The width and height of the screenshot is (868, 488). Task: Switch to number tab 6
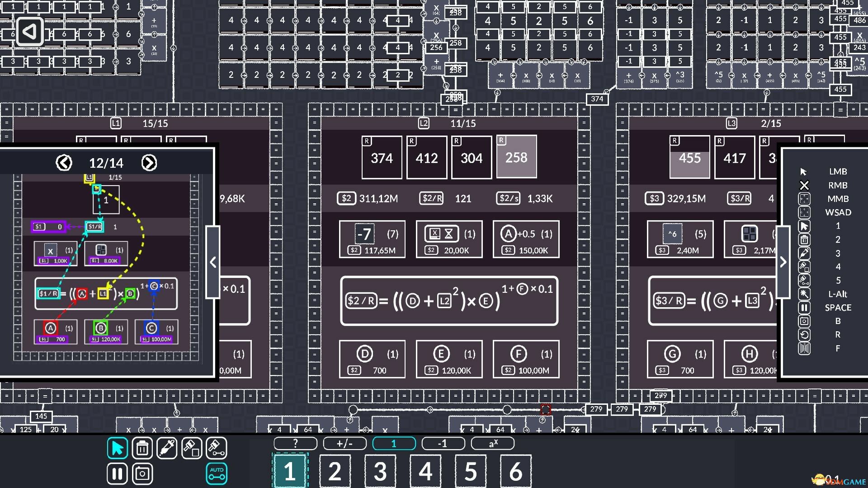(x=515, y=471)
